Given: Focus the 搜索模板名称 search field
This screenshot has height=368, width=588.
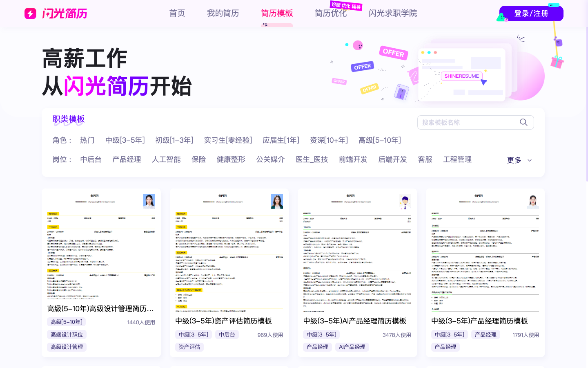Looking at the screenshot, I should point(476,122).
